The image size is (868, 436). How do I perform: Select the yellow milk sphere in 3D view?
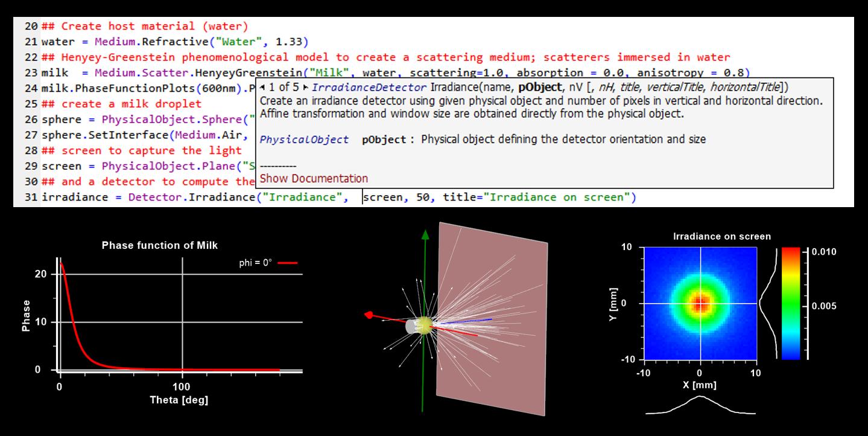pyautogui.click(x=424, y=325)
